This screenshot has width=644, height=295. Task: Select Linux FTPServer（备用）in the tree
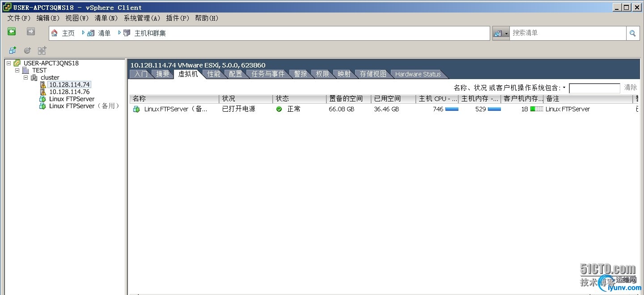[85, 106]
